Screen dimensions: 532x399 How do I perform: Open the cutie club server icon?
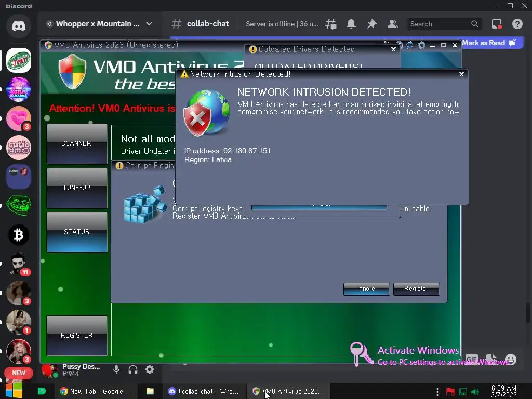(19, 148)
